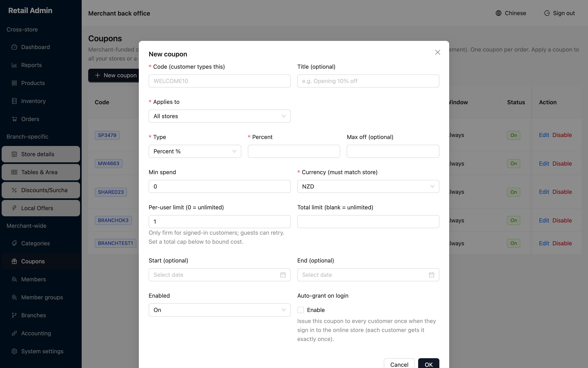Click the Orders cart icon

pyautogui.click(x=14, y=119)
